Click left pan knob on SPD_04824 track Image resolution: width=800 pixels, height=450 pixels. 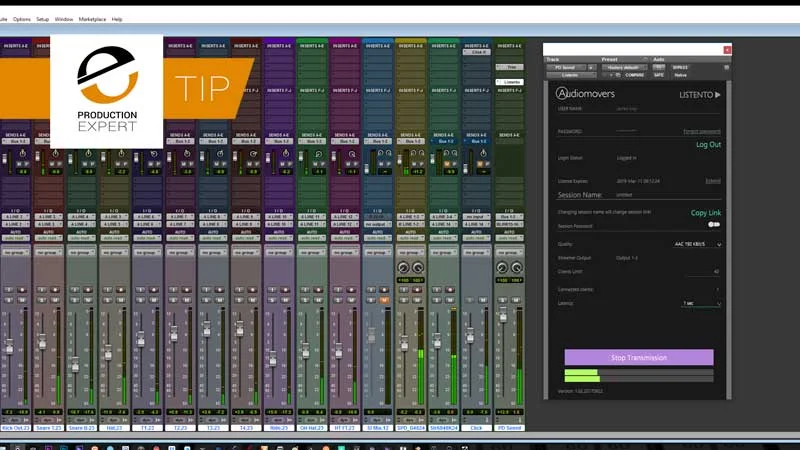403,267
